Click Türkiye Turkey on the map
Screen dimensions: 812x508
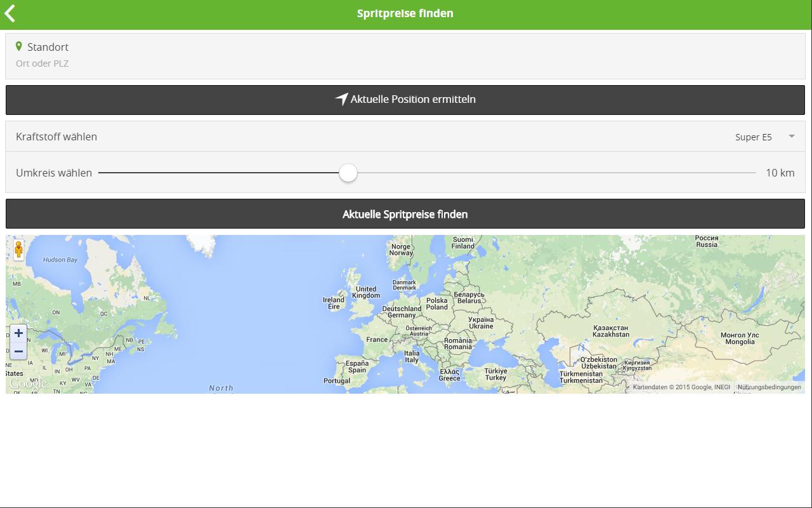coord(496,375)
